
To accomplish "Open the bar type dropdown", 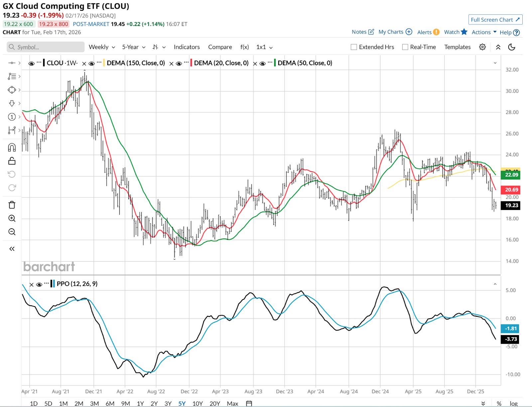I will click(159, 47).
